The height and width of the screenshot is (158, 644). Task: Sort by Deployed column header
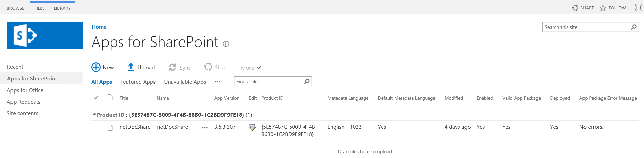560,98
